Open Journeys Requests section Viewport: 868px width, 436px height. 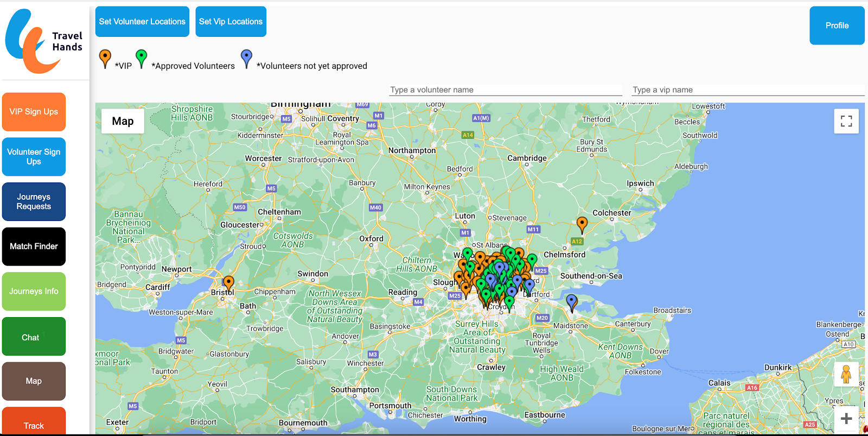click(34, 201)
